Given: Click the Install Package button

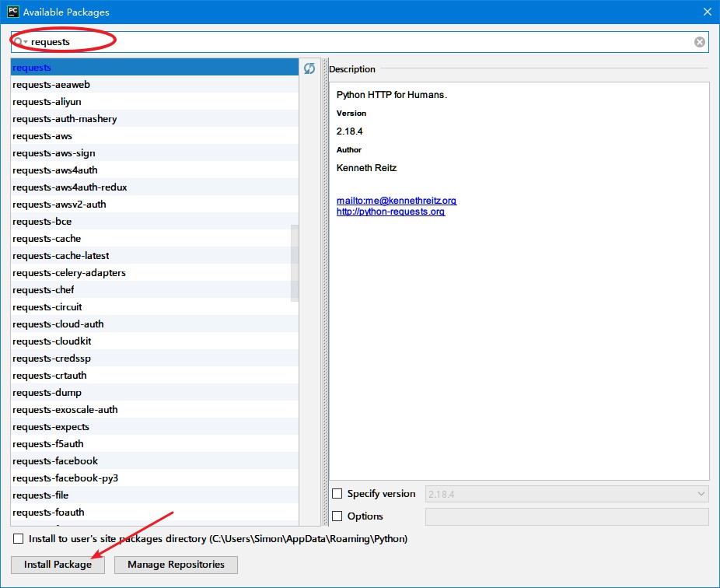Looking at the screenshot, I should pos(57,565).
